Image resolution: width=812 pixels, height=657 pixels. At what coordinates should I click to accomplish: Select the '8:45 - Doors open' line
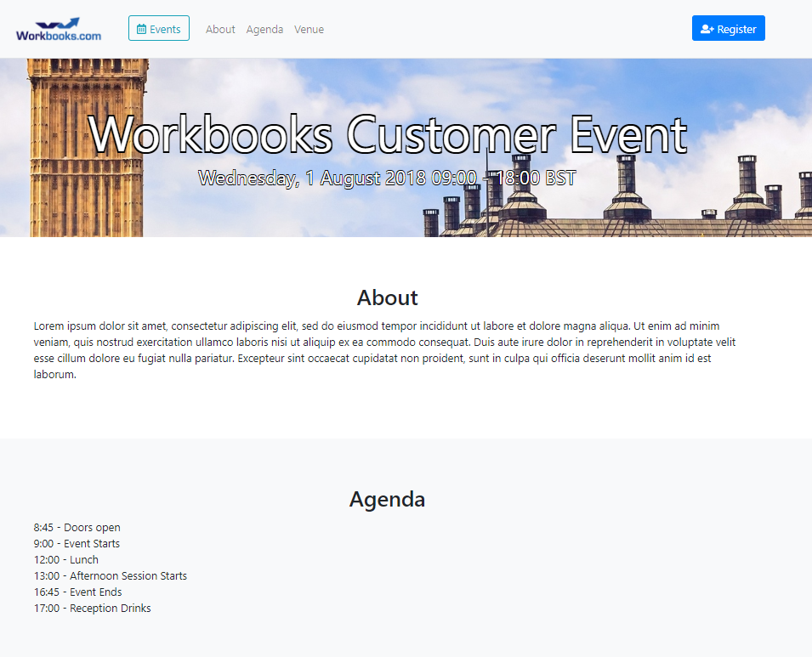pyautogui.click(x=77, y=528)
